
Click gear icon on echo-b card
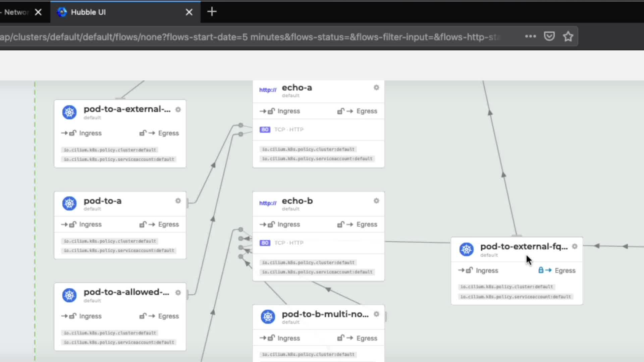point(376,201)
